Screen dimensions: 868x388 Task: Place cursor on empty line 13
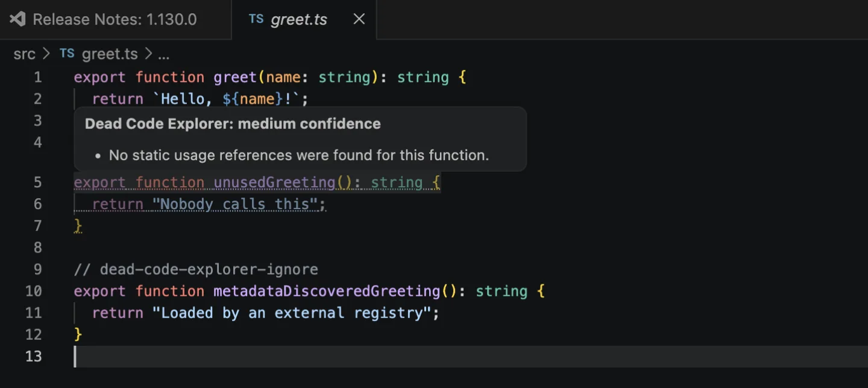[x=470, y=356]
